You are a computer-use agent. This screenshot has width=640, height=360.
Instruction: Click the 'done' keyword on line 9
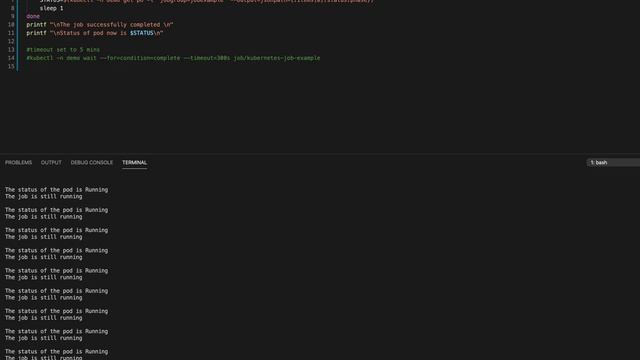tap(33, 16)
